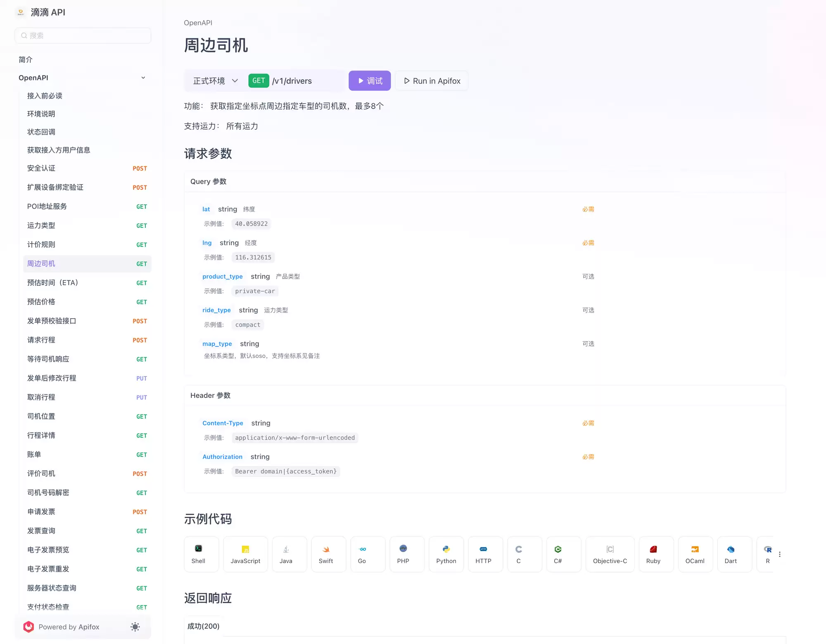Click the Apifox logo in footer
Screen dimensions: 826x644
(x=28, y=627)
